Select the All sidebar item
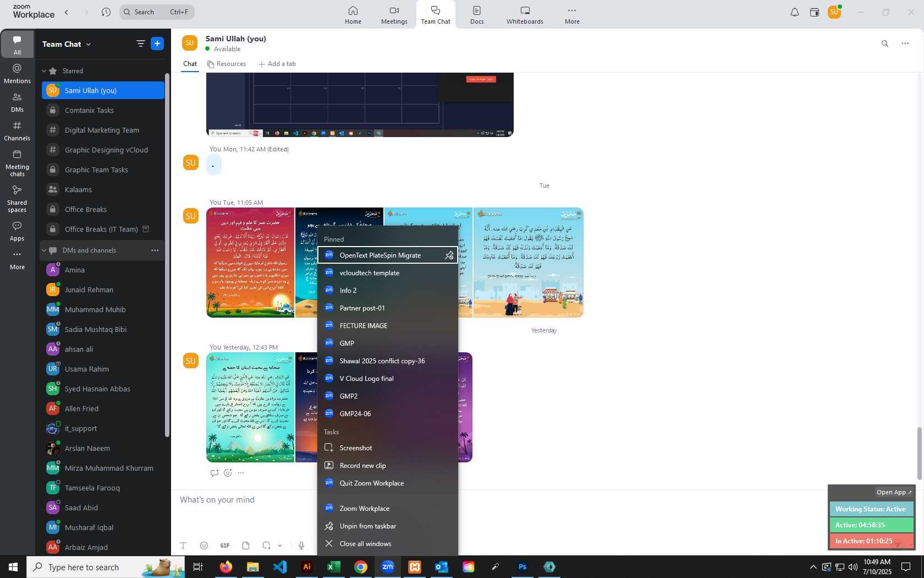924x578 pixels. point(17,45)
